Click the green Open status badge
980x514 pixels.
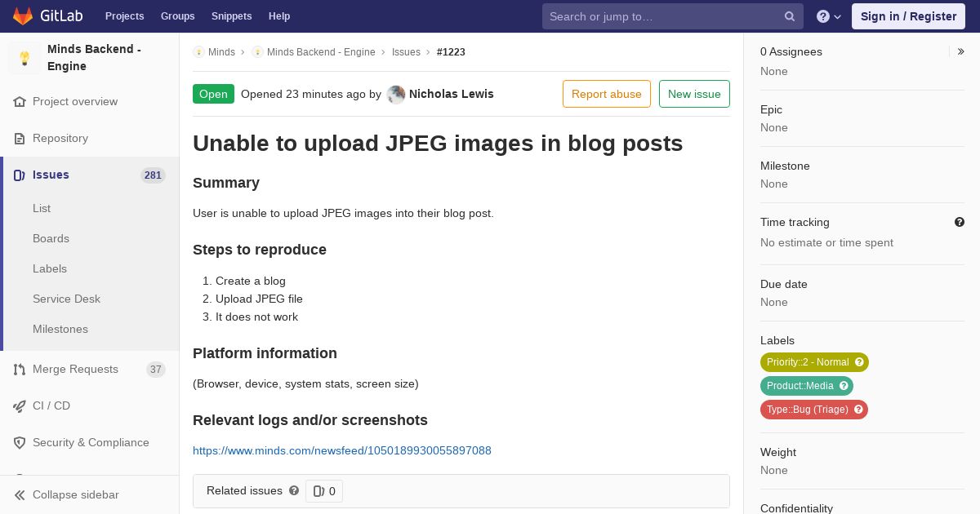point(213,94)
